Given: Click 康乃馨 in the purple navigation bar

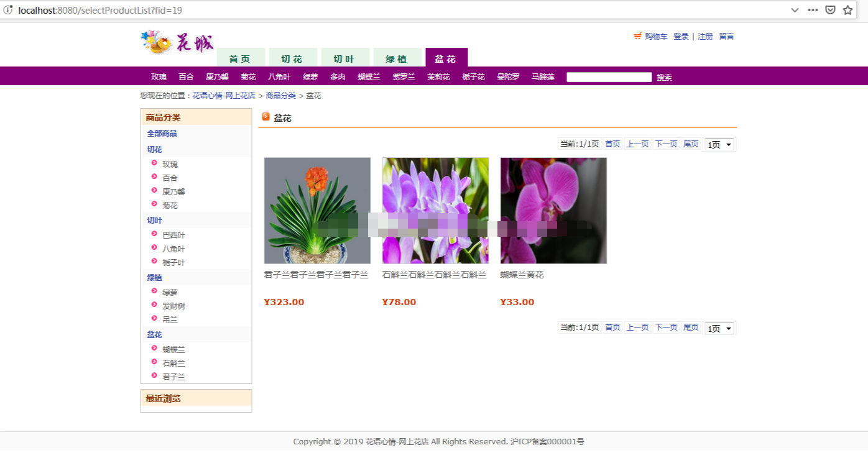Looking at the screenshot, I should tap(217, 77).
